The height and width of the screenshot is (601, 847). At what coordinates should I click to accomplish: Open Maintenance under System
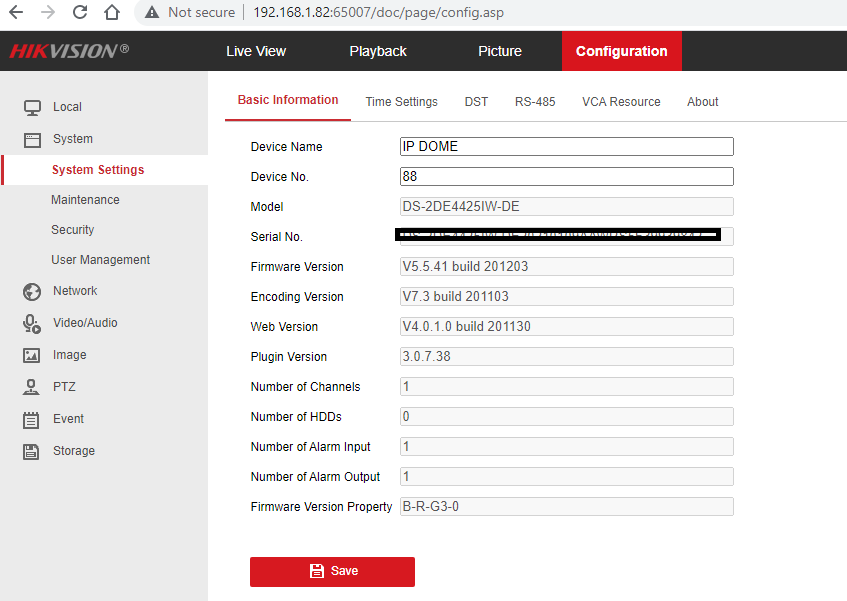[85, 200]
